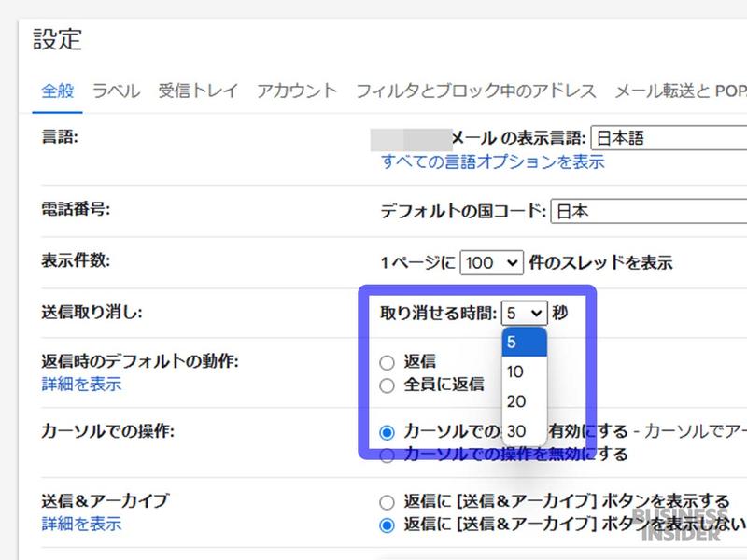The width and height of the screenshot is (747, 560).
Task: Click 詳細を表示 under 返信時のデフォルトの動作
Action: (81, 384)
